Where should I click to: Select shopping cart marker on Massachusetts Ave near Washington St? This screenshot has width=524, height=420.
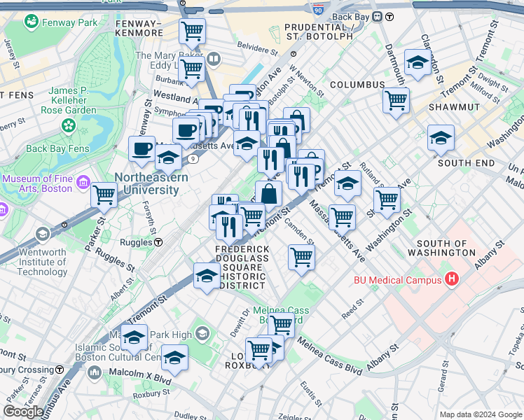pos(342,218)
